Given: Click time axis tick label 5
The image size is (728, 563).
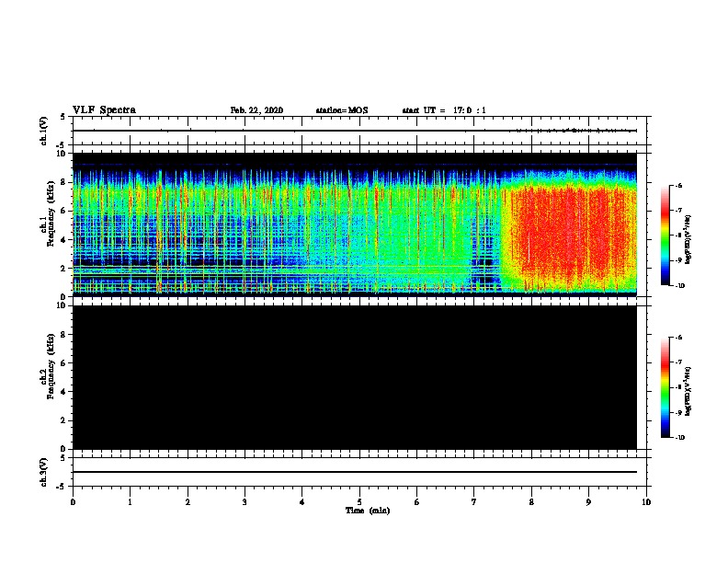Looking at the screenshot, I should tap(359, 502).
